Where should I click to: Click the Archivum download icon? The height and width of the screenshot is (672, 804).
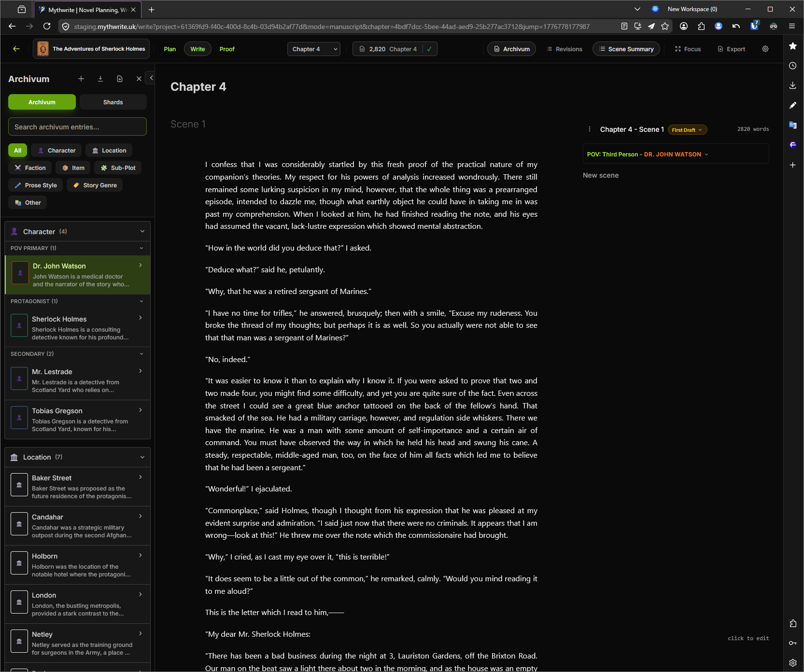pos(100,79)
